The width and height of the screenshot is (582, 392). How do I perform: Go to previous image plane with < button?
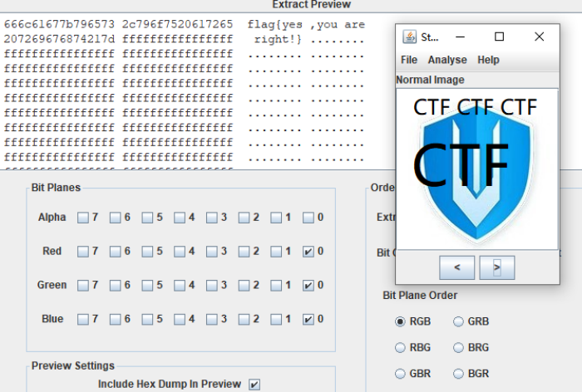(x=457, y=267)
